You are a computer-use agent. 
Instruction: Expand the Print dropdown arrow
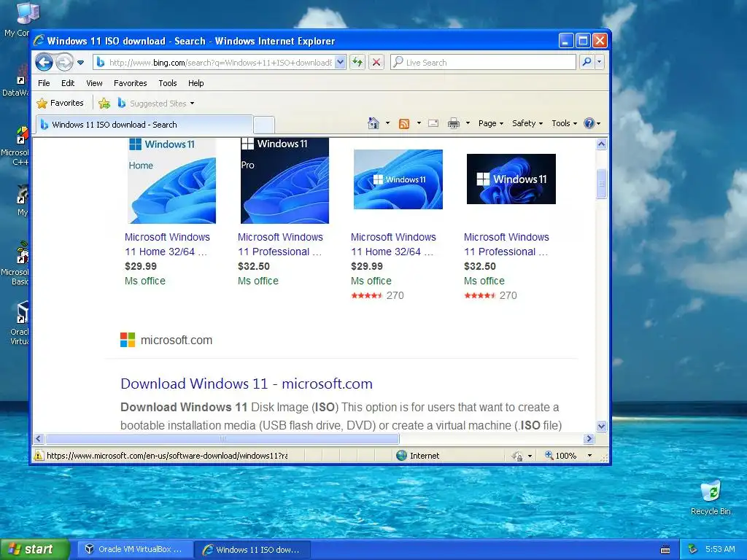[x=468, y=123]
